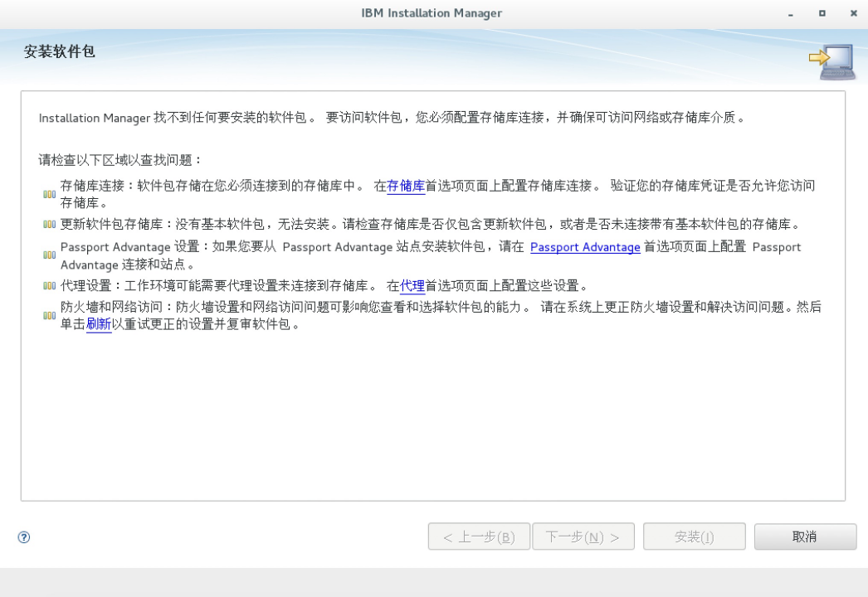Go forward with 下一步(N) button

[583, 537]
